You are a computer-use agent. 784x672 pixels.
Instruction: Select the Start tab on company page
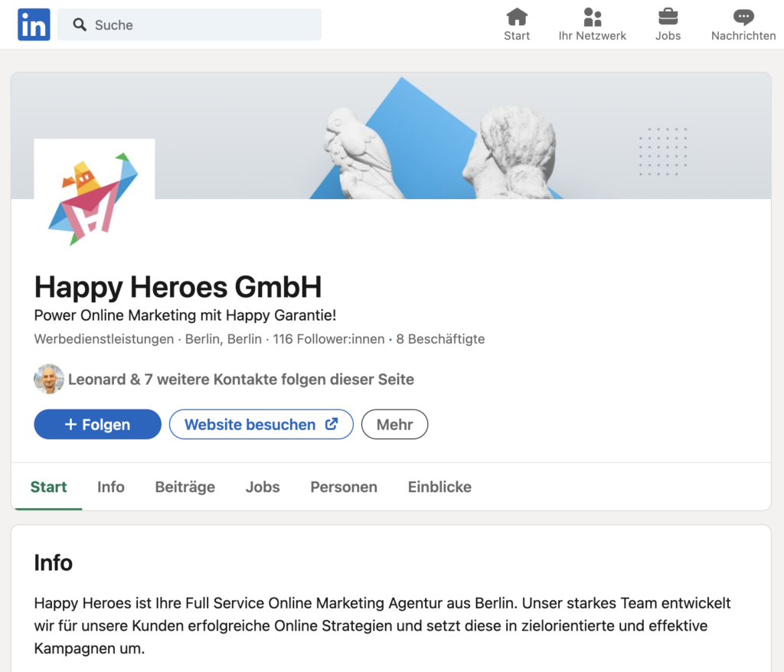click(48, 487)
